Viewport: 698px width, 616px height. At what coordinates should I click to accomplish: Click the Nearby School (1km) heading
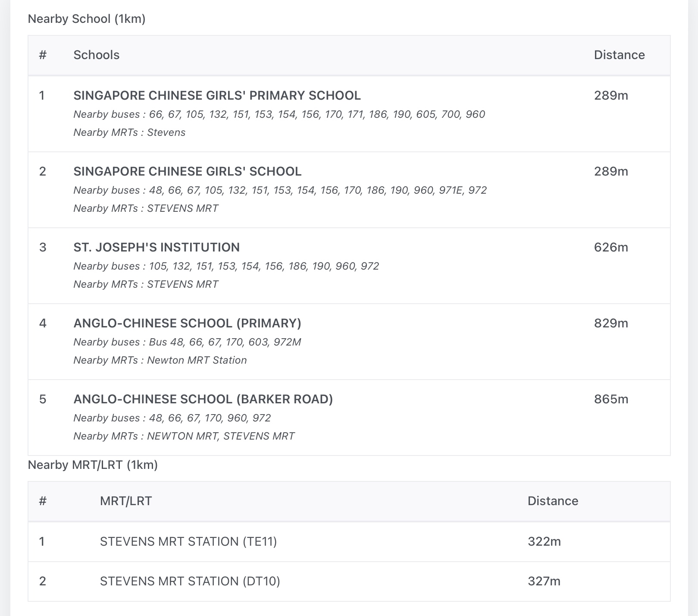[x=86, y=19]
